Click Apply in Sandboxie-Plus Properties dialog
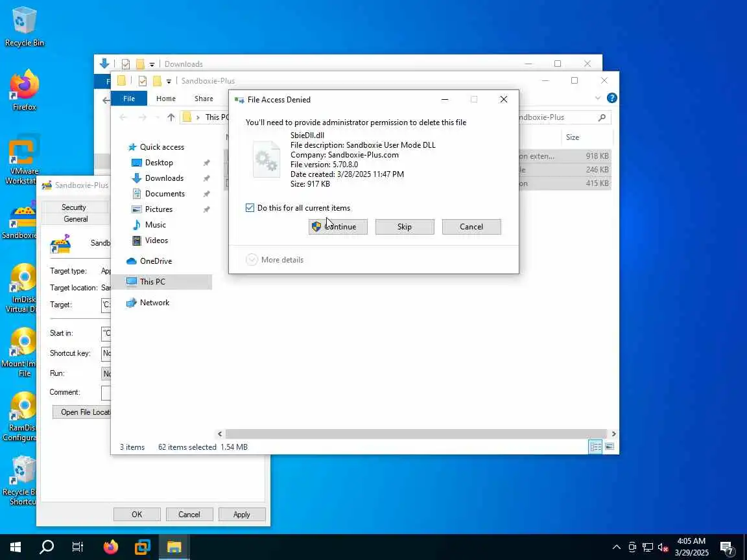The height and width of the screenshot is (560, 747). (x=241, y=514)
